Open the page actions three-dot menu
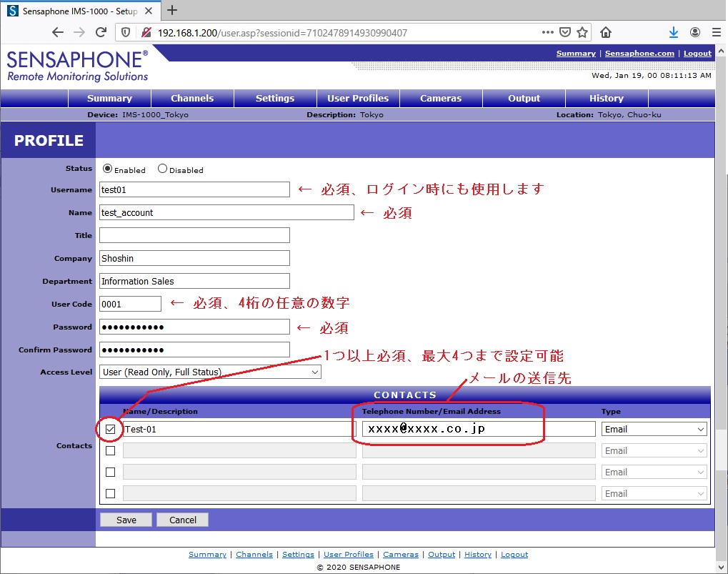Screen dimensions: 728x574 547,32
